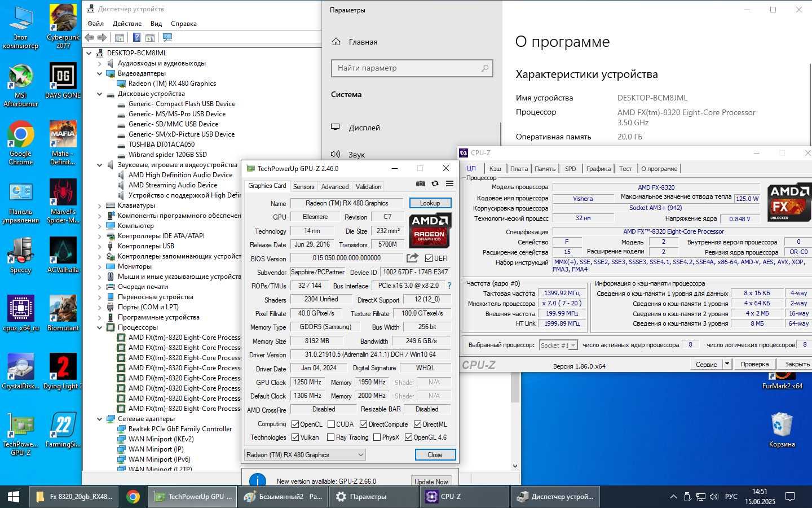Collapse the Процессоры tree node
The height and width of the screenshot is (508, 812).
click(x=100, y=327)
